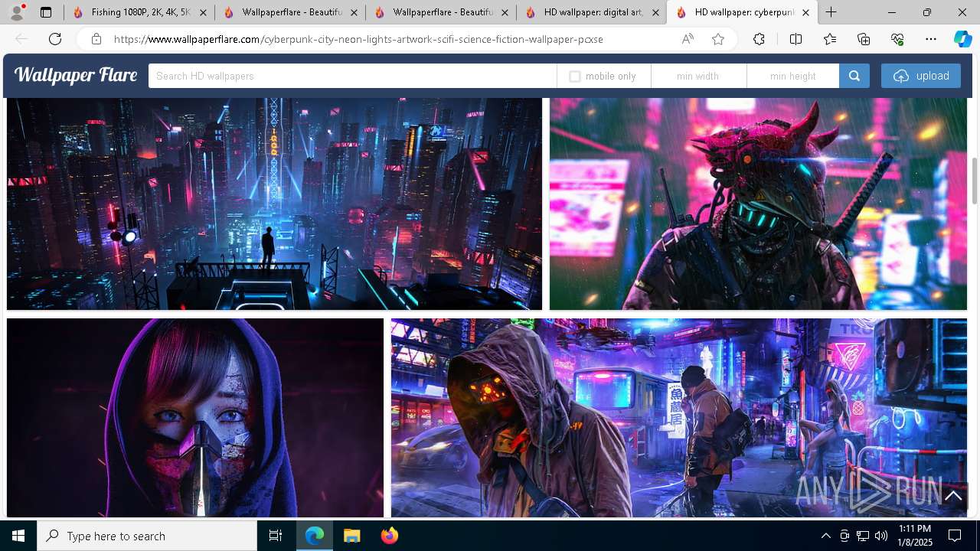Image resolution: width=980 pixels, height=551 pixels.
Task: Launch Firefox from the taskbar
Action: click(390, 536)
